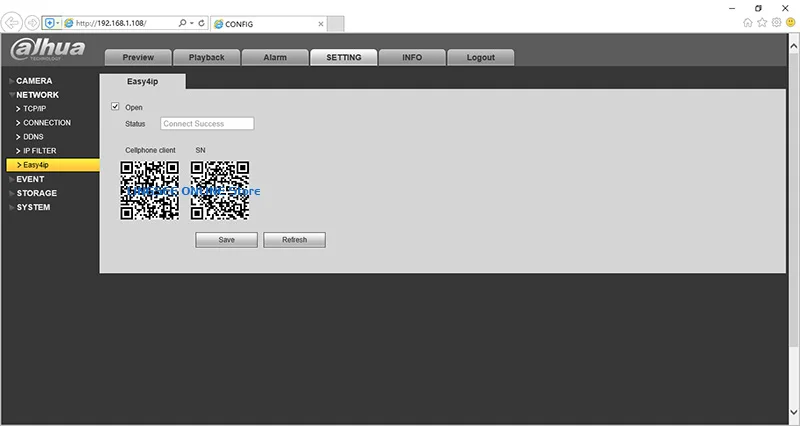Select the CONFIG browser tab
This screenshot has height=426, width=800.
coord(268,24)
